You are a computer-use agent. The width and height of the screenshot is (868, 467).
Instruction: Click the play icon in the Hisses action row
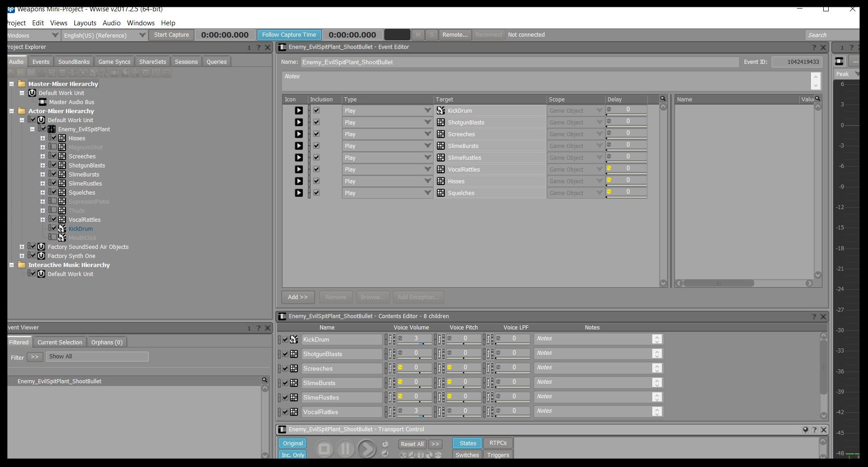[x=299, y=181]
